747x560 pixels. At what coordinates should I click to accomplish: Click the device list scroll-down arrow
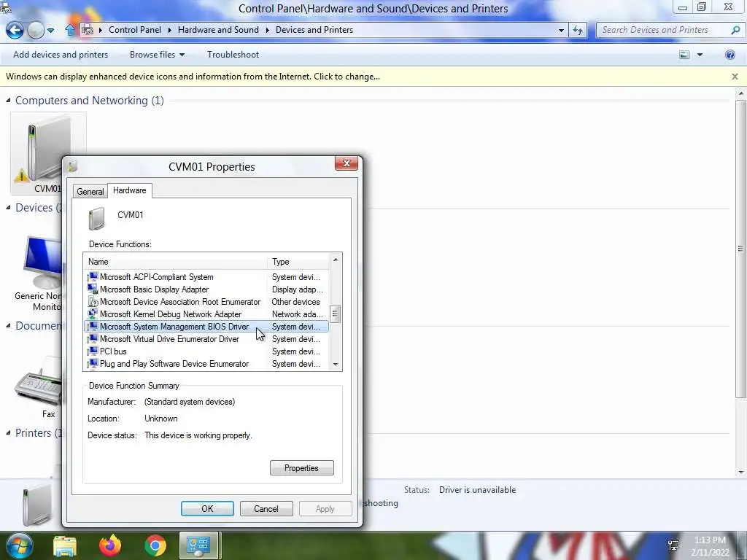point(336,365)
